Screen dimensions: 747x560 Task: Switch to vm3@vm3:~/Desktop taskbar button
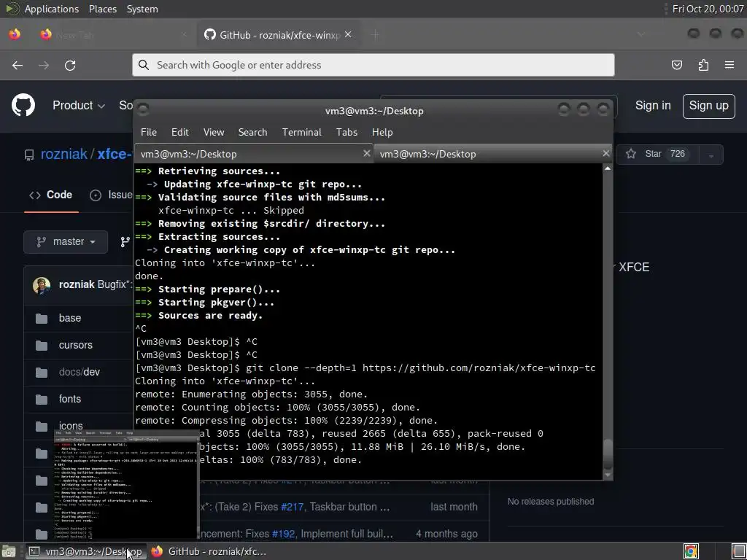point(85,551)
